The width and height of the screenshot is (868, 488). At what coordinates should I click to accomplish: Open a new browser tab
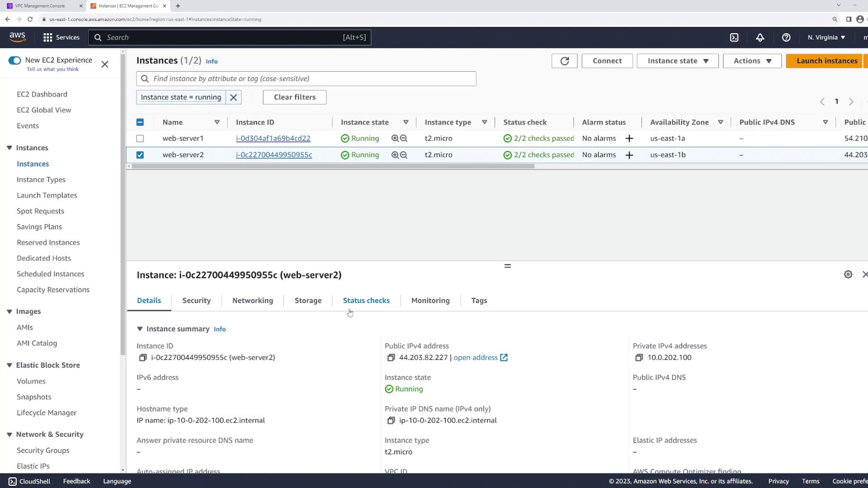(178, 6)
